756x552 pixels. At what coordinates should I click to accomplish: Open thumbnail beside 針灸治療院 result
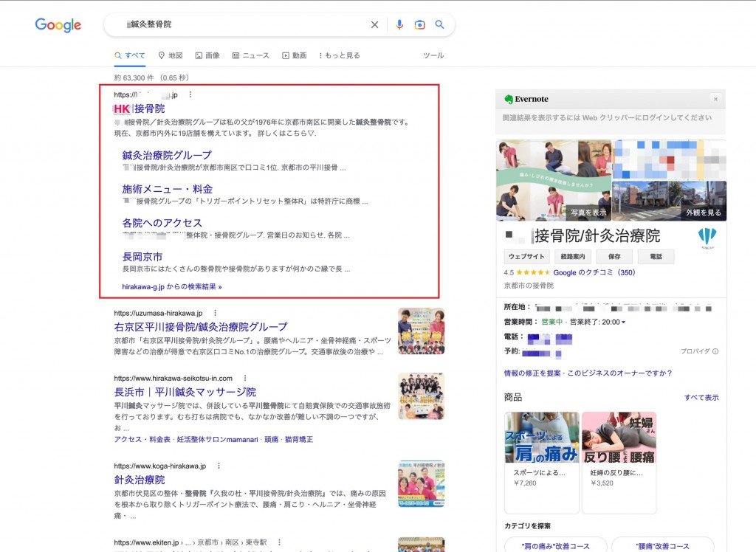[422, 484]
